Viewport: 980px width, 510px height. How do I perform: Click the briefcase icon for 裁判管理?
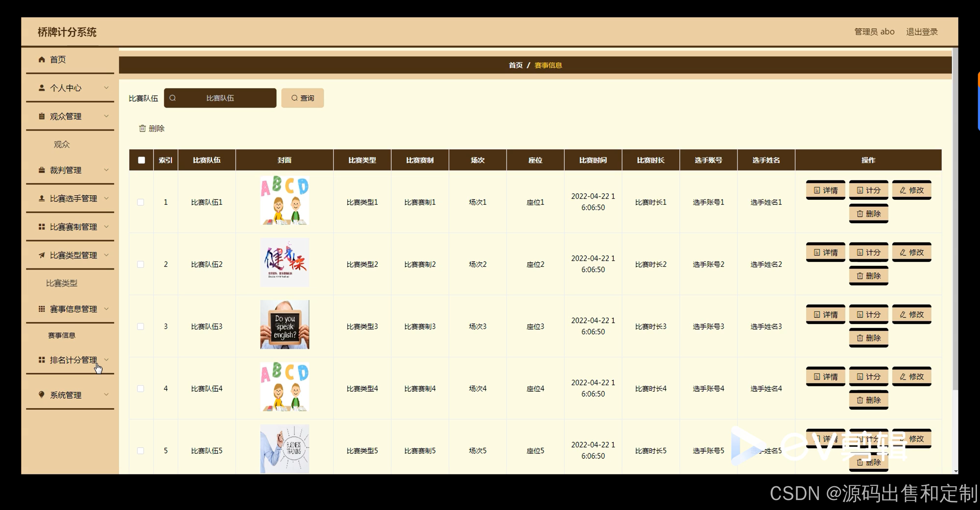(x=42, y=170)
